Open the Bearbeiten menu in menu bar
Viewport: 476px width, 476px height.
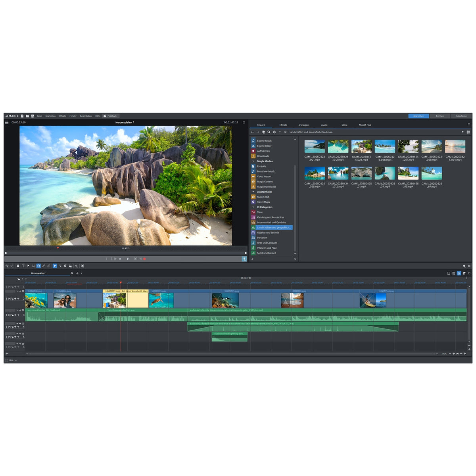click(50, 116)
